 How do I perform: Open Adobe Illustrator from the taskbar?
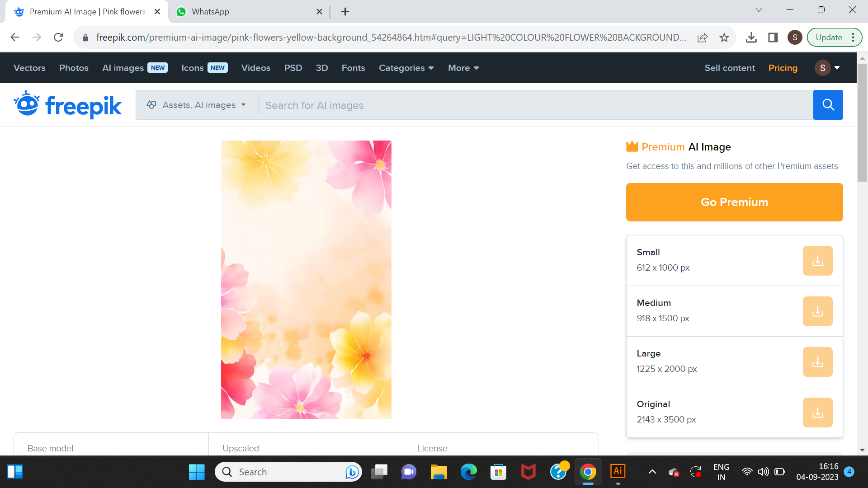pyautogui.click(x=618, y=472)
